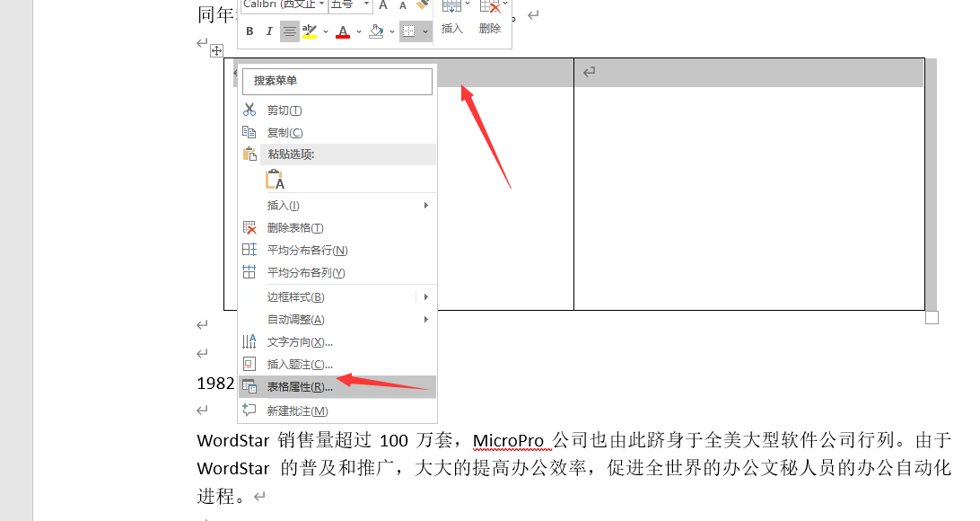Click the table move handle
This screenshot has height=521, width=980.
pyautogui.click(x=216, y=50)
